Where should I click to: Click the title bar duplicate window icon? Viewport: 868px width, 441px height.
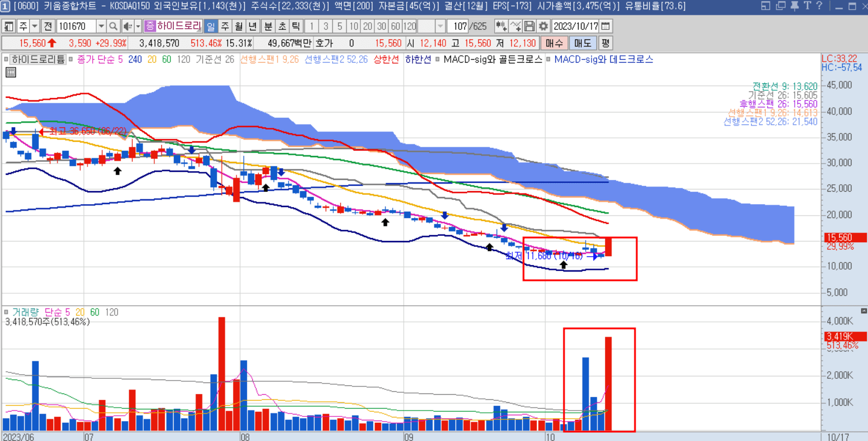[x=780, y=6]
